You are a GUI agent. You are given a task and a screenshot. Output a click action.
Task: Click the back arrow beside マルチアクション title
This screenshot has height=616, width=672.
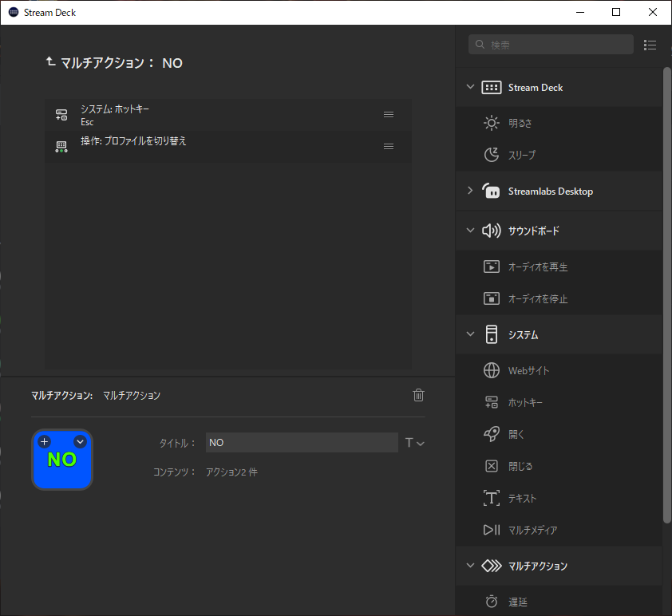point(51,61)
